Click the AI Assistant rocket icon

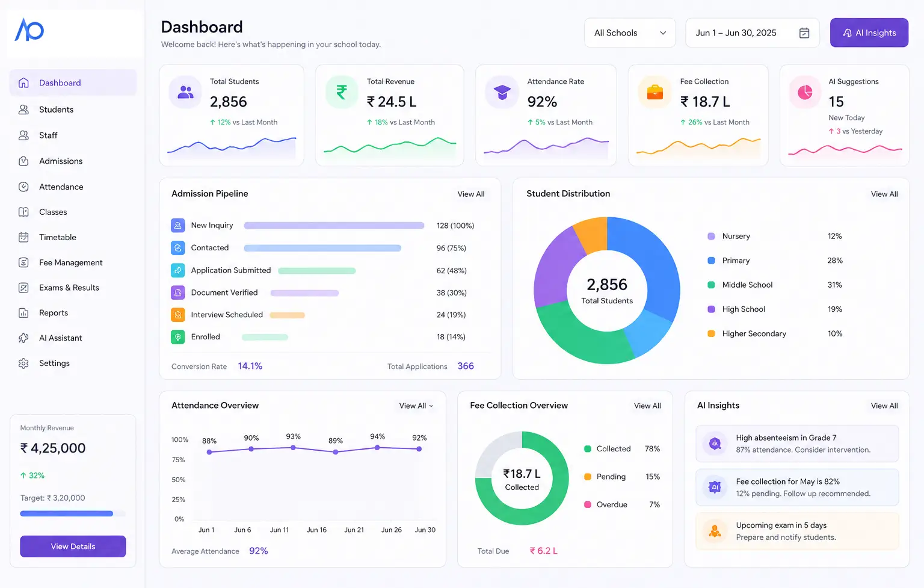tap(23, 338)
